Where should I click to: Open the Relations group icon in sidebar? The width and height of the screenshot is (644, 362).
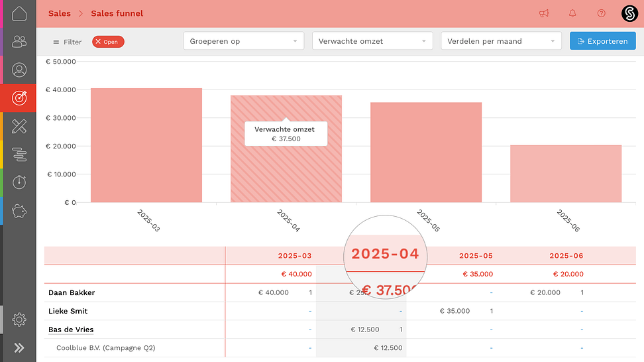tap(19, 42)
